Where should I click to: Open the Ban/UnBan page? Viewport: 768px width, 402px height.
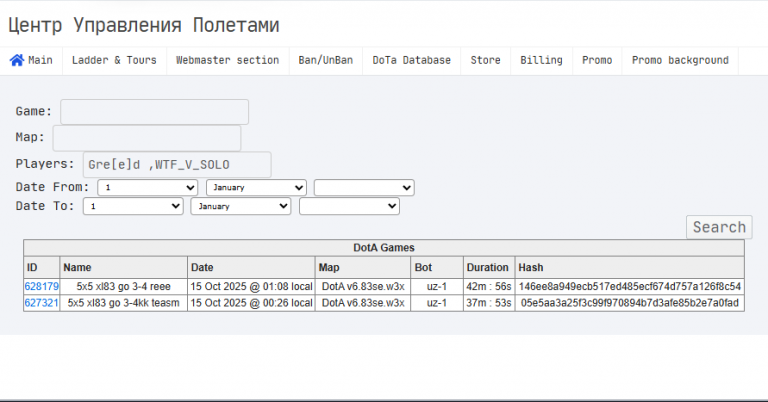326,61
